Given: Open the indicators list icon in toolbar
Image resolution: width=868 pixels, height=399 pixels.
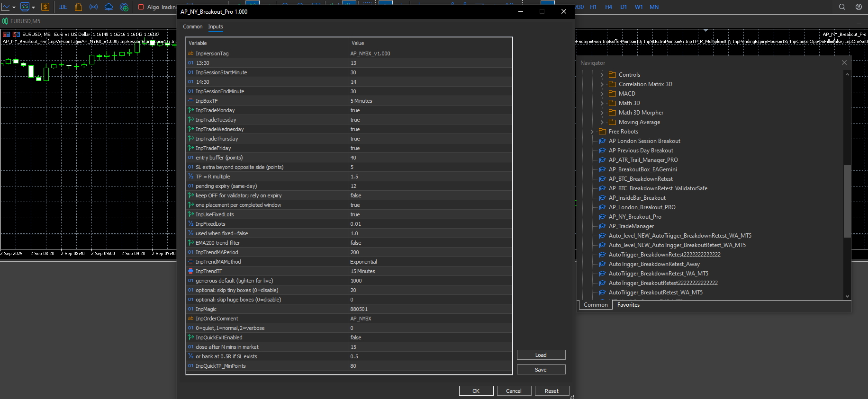Looking at the screenshot, I should coord(25,7).
